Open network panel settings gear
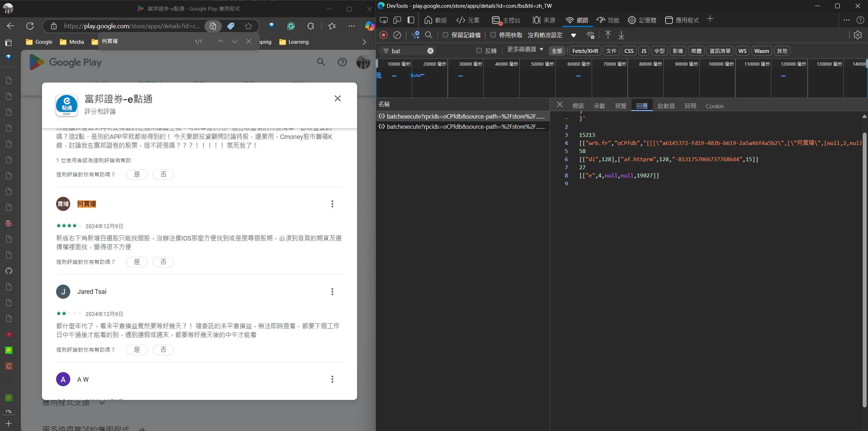Viewport: 868px width, 431px height. pos(858,35)
